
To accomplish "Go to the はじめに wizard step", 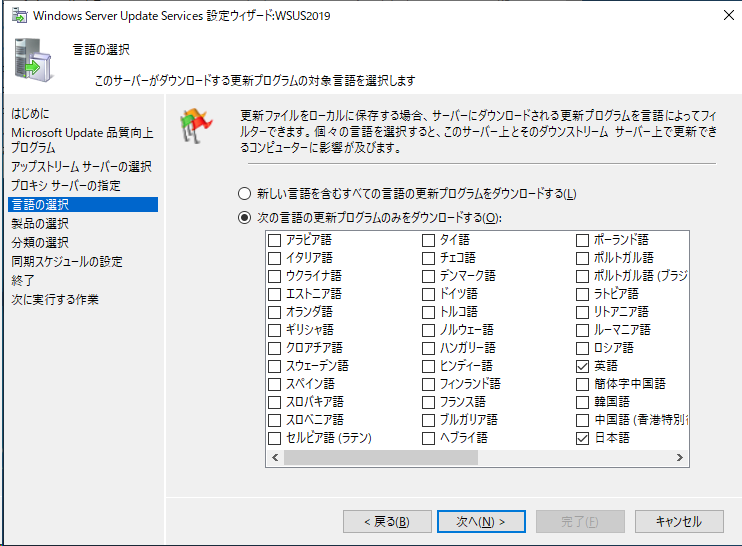I will point(30,114).
